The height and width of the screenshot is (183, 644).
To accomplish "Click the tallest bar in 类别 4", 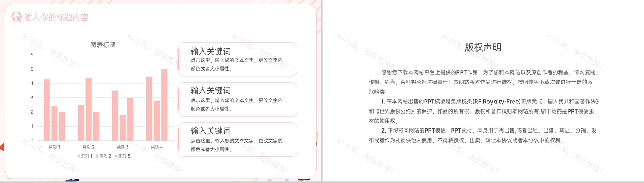I will 164,105.
